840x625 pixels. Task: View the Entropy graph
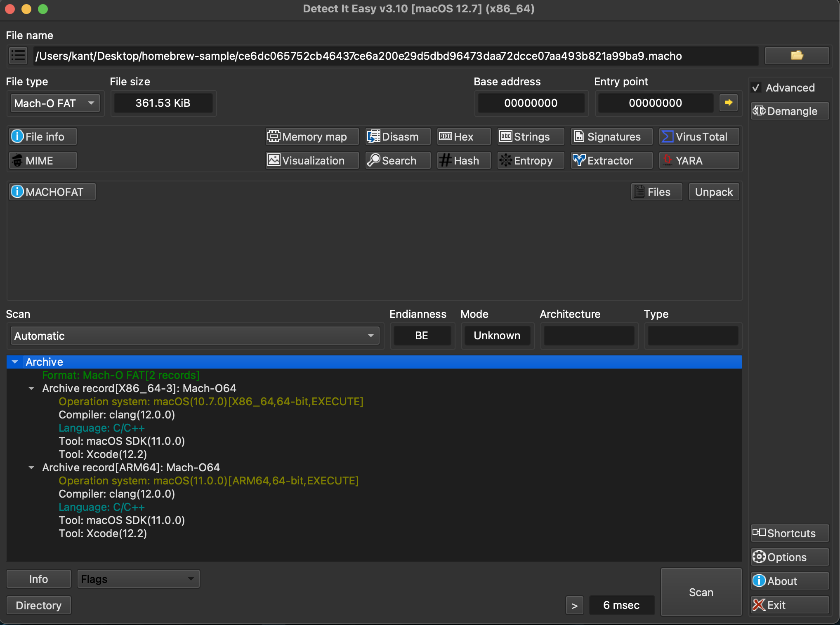point(531,160)
